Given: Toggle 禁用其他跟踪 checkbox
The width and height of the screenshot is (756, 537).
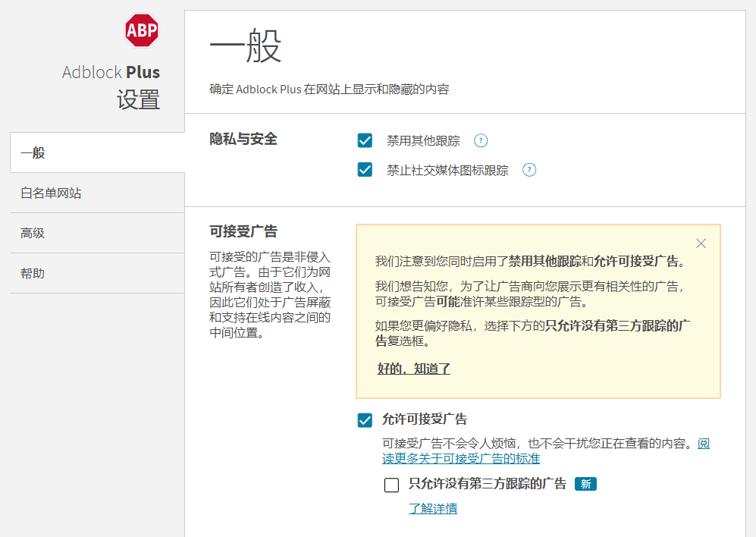Looking at the screenshot, I should click(x=365, y=140).
